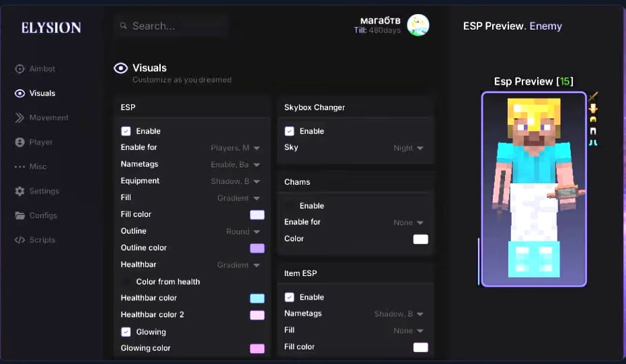This screenshot has height=364, width=626.
Task: Toggle the Skybox Changer Enable checkbox
Action: 289,131
